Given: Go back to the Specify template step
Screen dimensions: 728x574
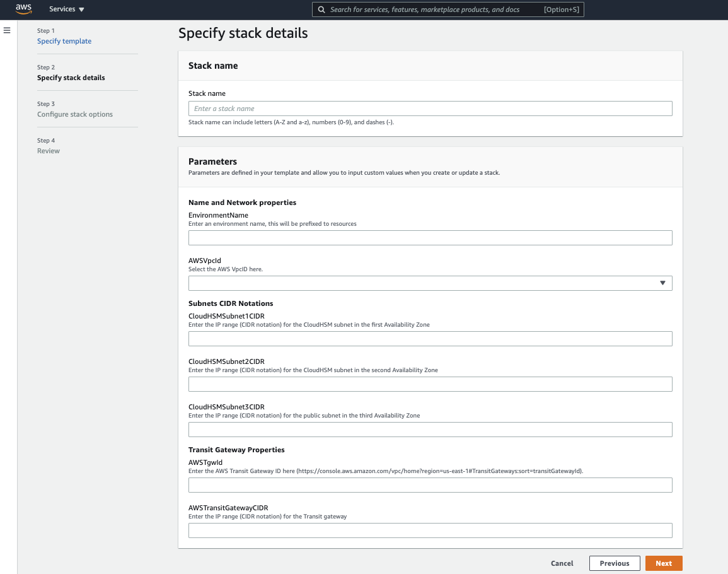Looking at the screenshot, I should pyautogui.click(x=64, y=40).
